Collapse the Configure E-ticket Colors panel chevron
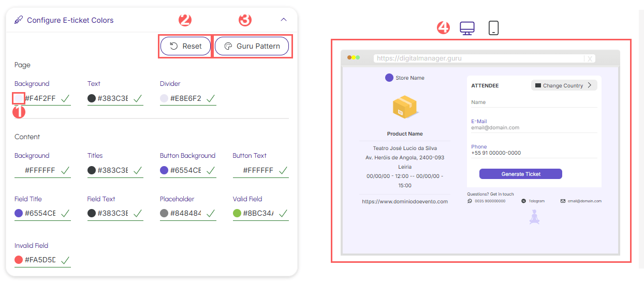Screen dimensions: 644x283 [x=283, y=20]
